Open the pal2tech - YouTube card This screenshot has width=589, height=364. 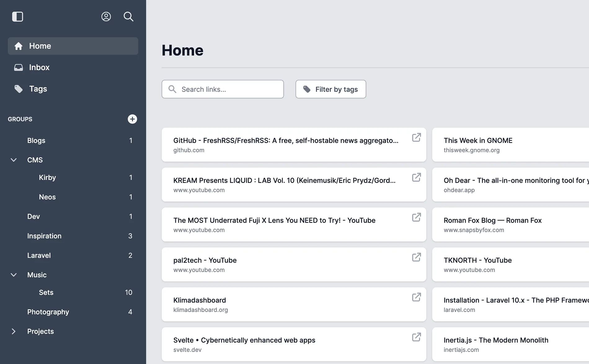294,264
